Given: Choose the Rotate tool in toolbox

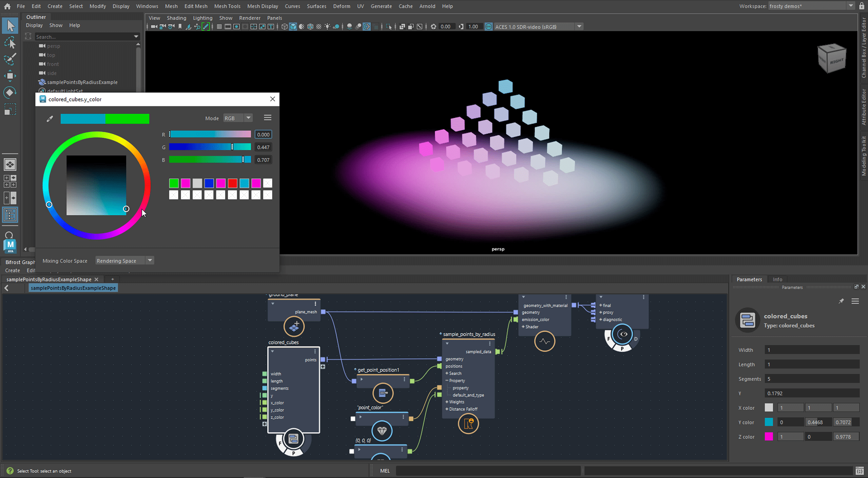Looking at the screenshot, I should click(10, 92).
